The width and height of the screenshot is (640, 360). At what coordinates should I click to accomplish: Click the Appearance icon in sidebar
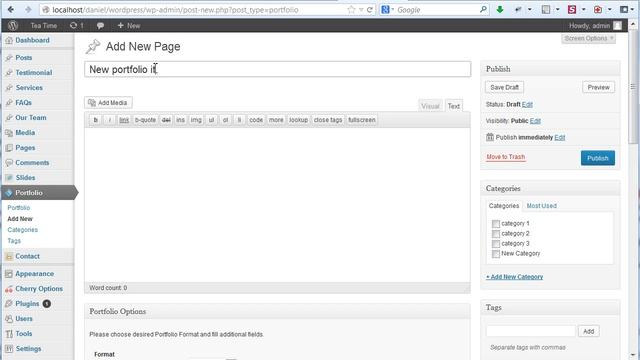pos(9,274)
